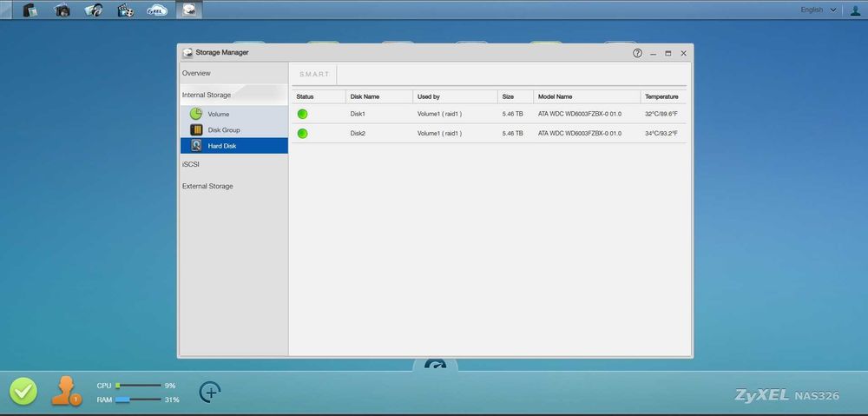Sort by the Temperature column header
The width and height of the screenshot is (868, 416).
click(x=663, y=96)
